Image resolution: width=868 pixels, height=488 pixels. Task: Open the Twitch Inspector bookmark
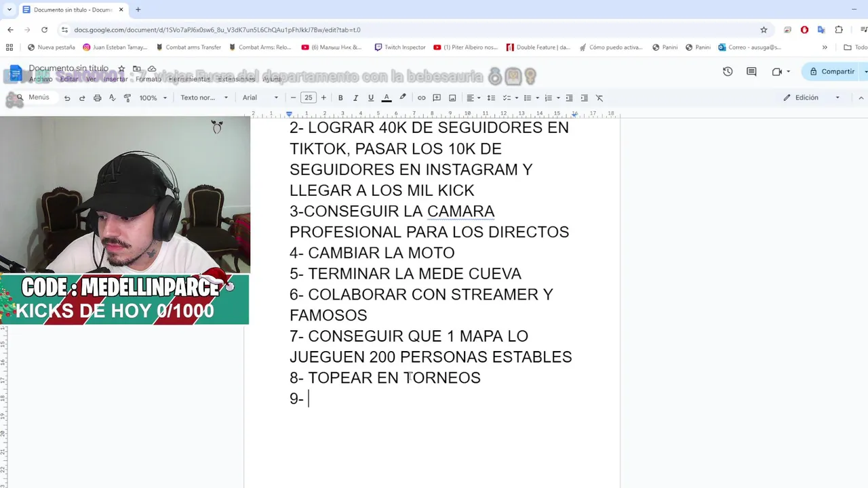point(399,47)
